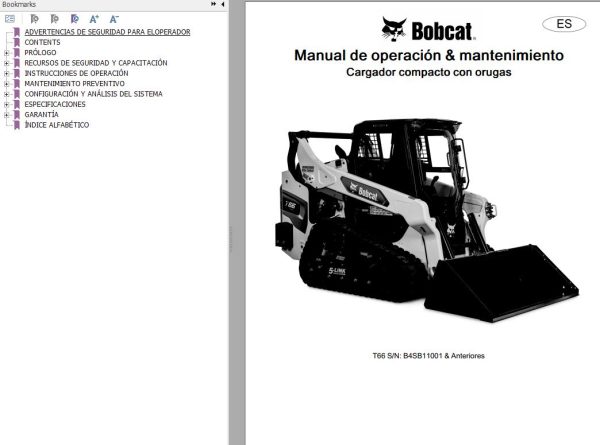Increase bookmark text size with A+ icon
This screenshot has height=445, width=600.
(x=94, y=19)
